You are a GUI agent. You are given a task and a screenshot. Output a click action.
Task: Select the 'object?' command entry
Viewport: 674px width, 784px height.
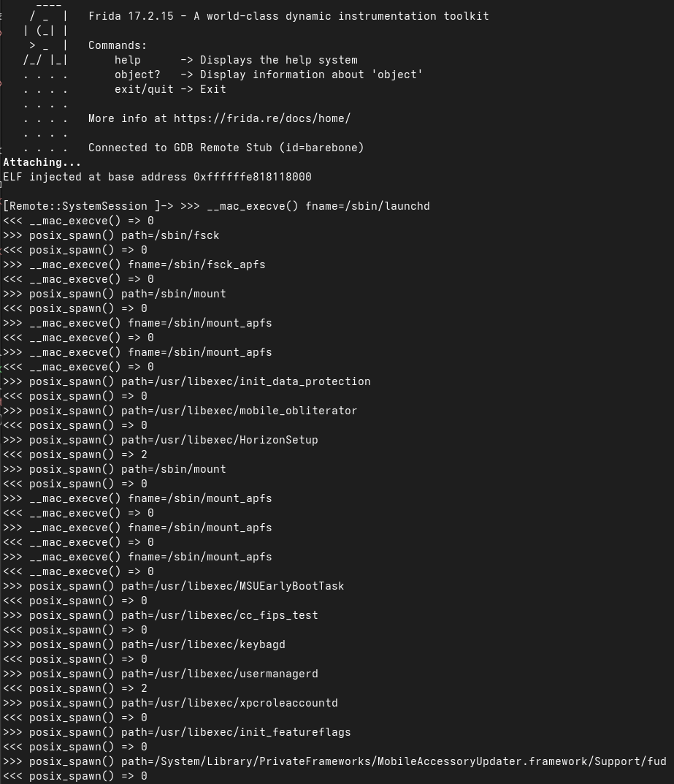(x=269, y=75)
